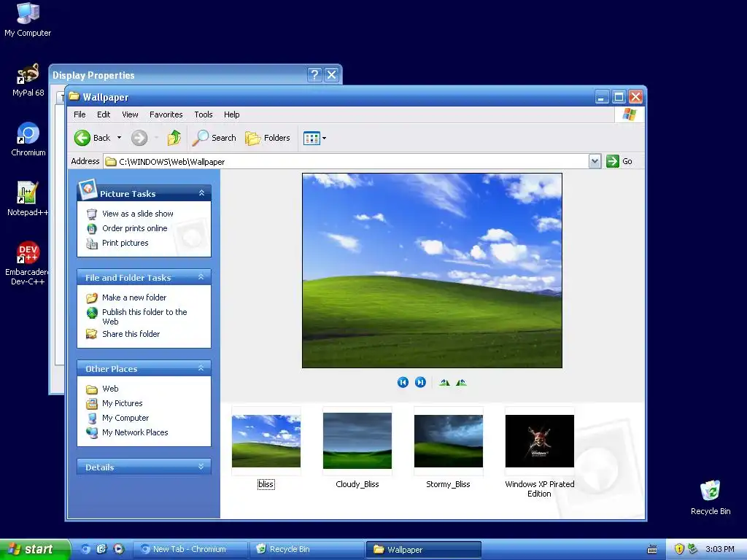Open the Edit menu

[104, 114]
